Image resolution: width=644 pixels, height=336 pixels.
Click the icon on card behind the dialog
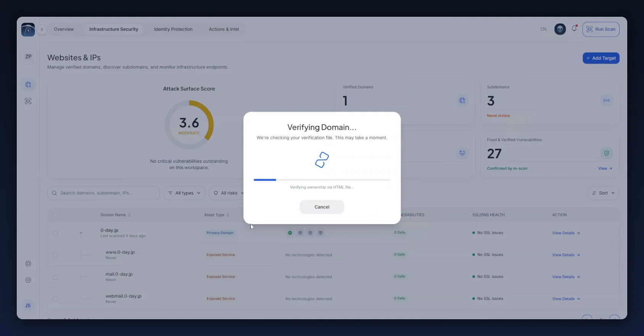pyautogui.click(x=462, y=153)
